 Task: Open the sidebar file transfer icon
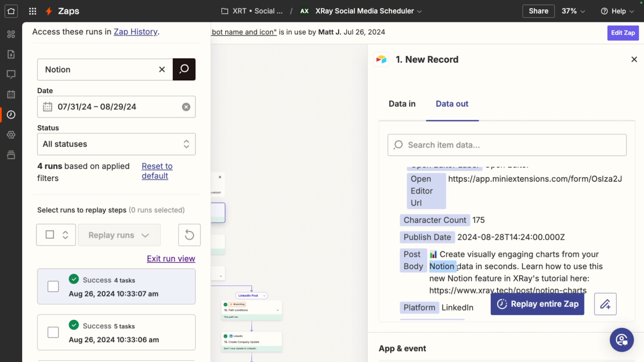[11, 54]
